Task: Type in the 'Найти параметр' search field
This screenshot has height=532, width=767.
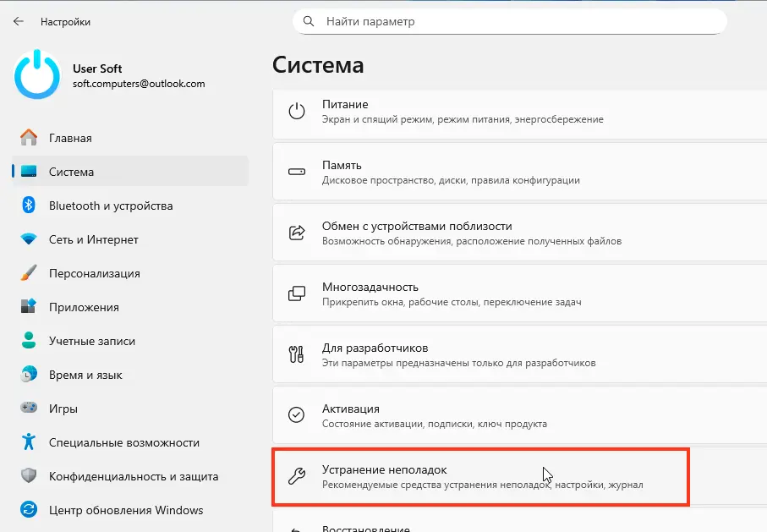Action: click(x=516, y=21)
